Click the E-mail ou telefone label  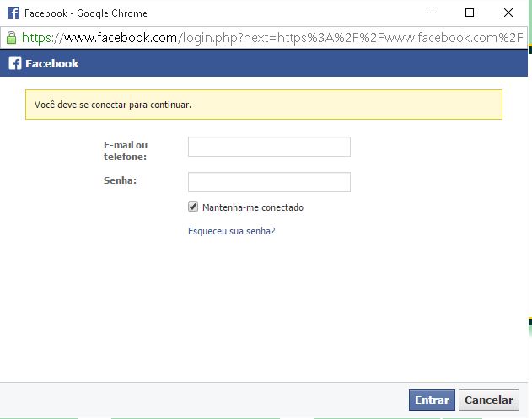[126, 151]
